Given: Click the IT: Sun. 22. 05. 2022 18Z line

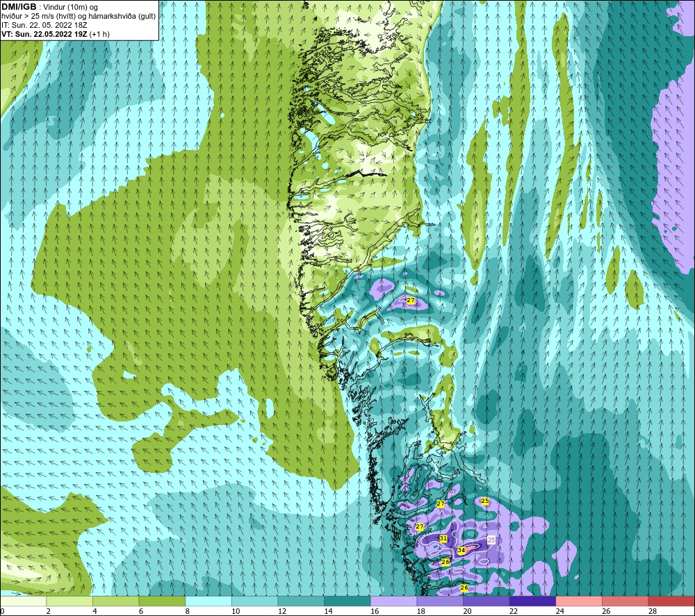Looking at the screenshot, I should 44,25.
